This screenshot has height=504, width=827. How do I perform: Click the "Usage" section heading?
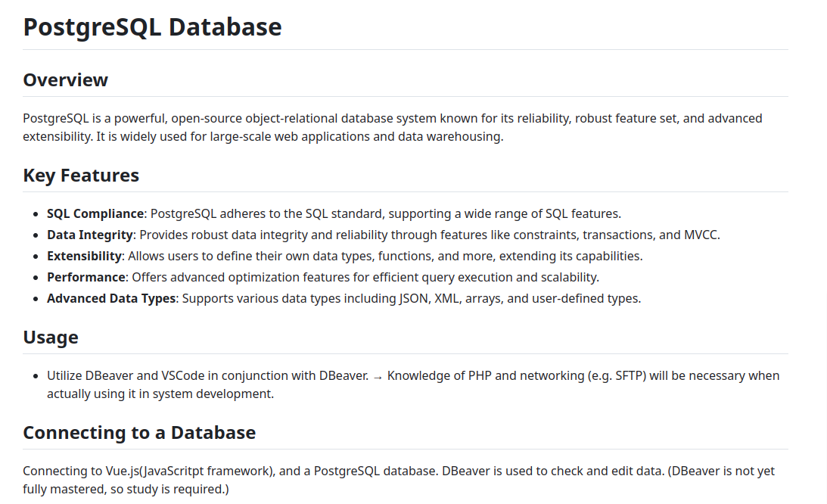51,338
